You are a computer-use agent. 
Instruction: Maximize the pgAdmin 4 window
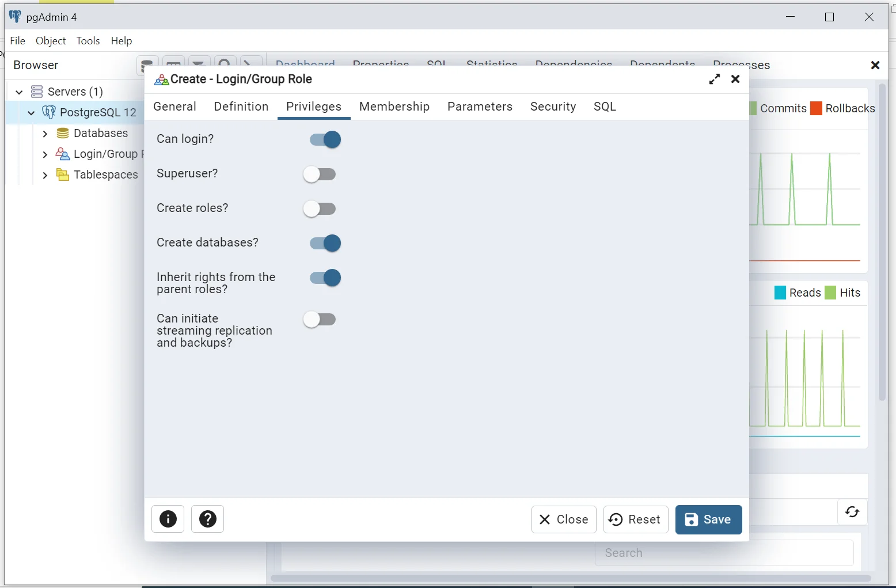tap(830, 17)
